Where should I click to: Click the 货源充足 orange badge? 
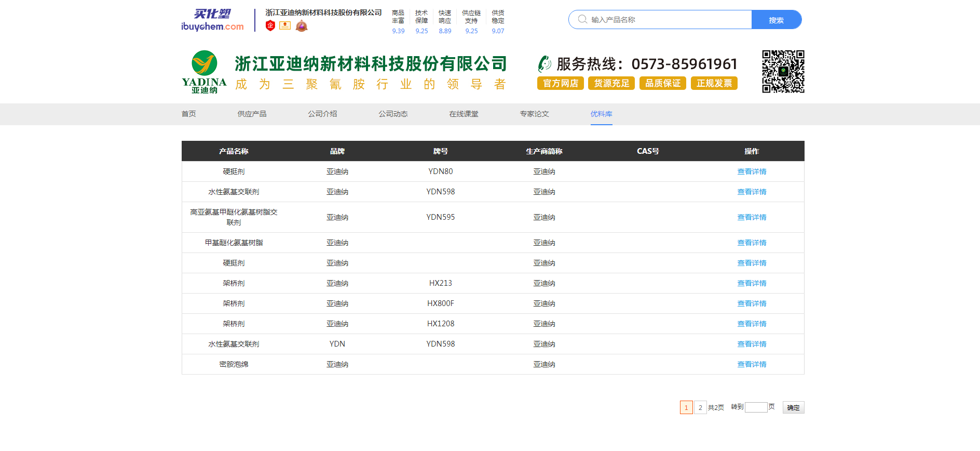[611, 83]
